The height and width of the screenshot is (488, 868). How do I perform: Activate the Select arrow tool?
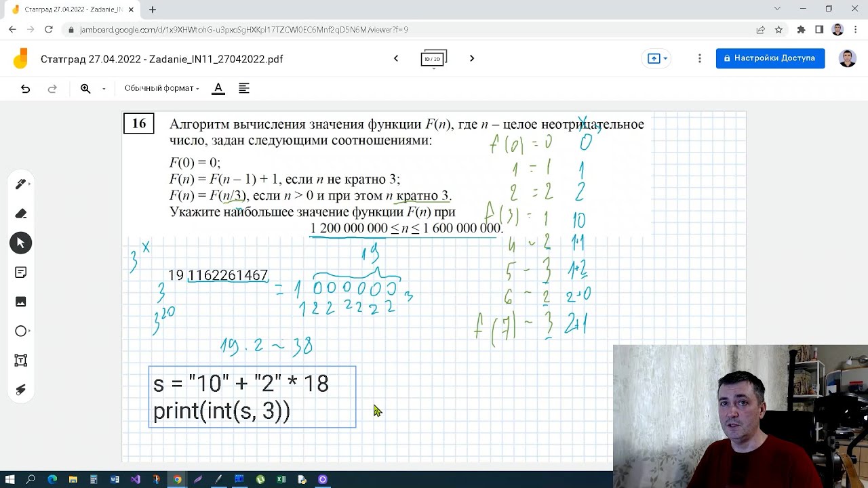coord(20,243)
